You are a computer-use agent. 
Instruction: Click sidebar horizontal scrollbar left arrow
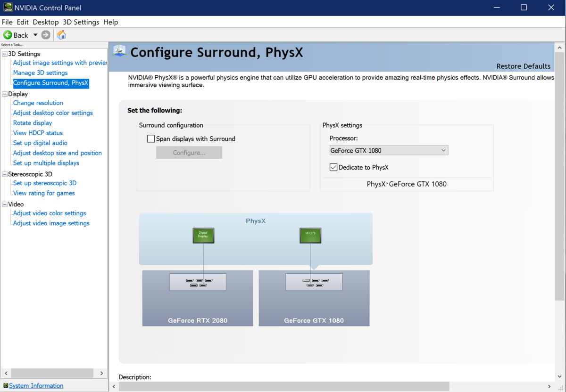pyautogui.click(x=7, y=373)
